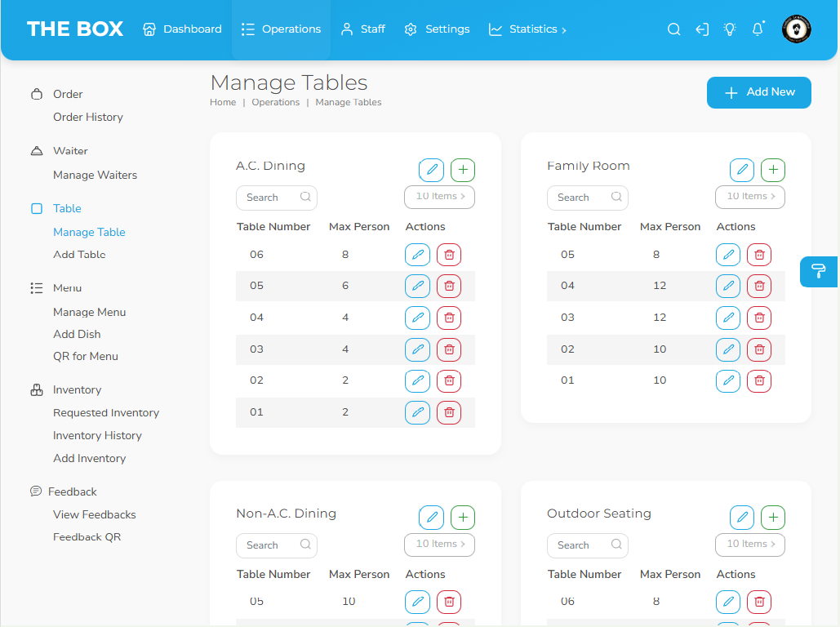Delete table 05 in A.C. Dining
The width and height of the screenshot is (840, 627).
pos(448,287)
